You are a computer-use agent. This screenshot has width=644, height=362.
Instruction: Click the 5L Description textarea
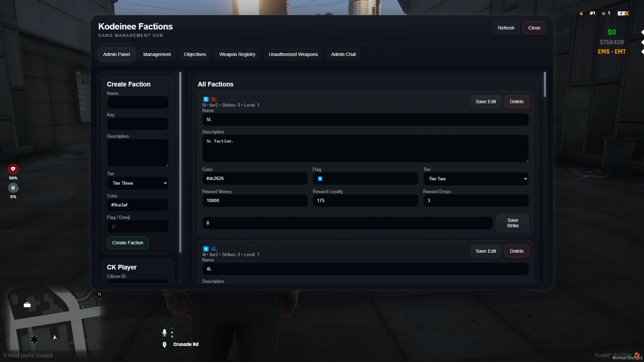click(365, 148)
